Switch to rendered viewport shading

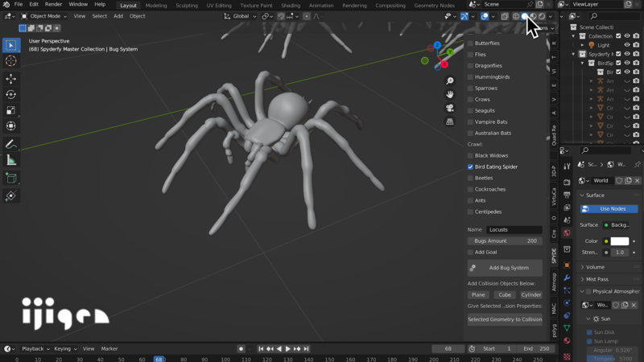pos(542,16)
